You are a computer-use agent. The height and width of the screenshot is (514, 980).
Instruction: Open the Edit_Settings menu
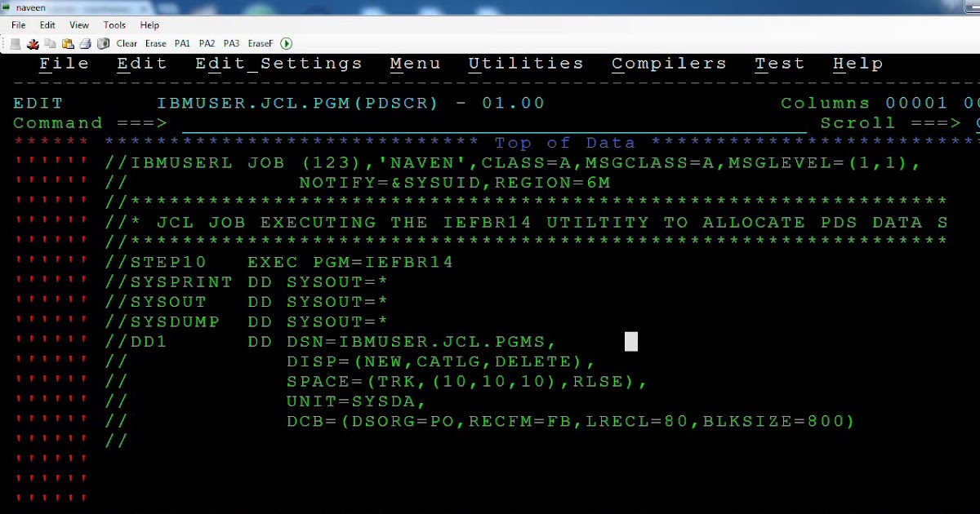point(278,63)
